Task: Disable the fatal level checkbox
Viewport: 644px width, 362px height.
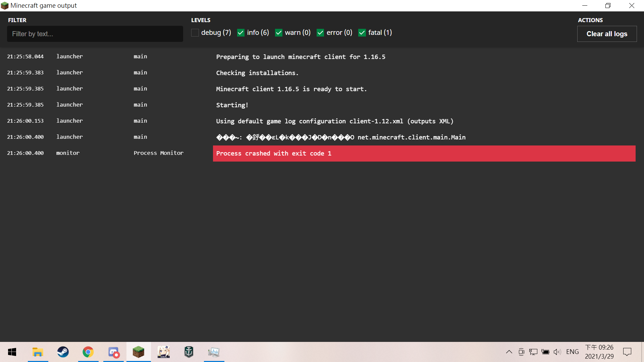Action: pos(362,33)
